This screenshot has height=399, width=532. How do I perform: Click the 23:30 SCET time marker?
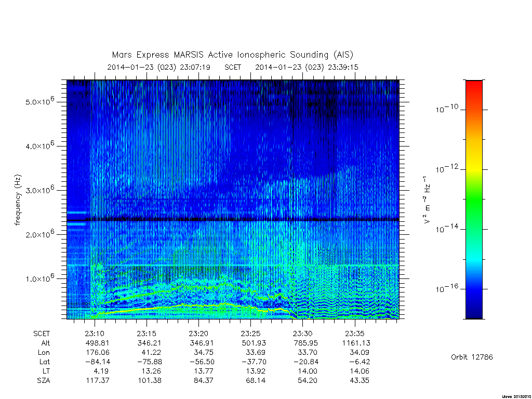pyautogui.click(x=303, y=334)
